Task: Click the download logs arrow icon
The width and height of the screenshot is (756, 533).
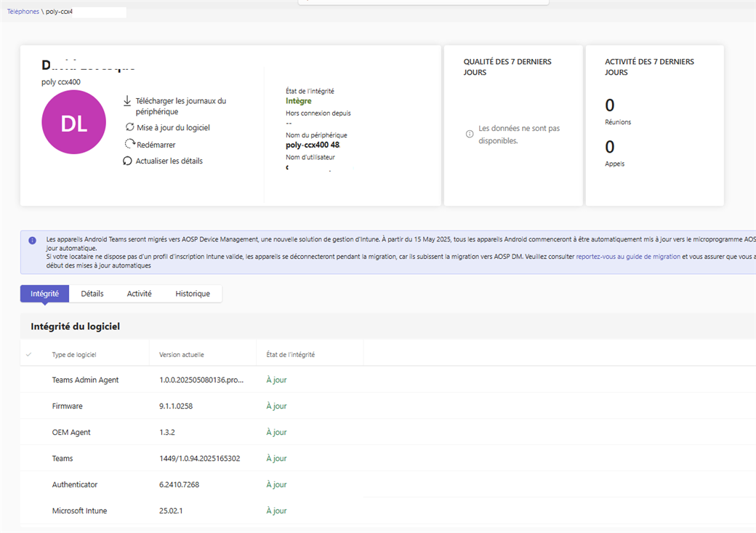Action: coord(127,100)
